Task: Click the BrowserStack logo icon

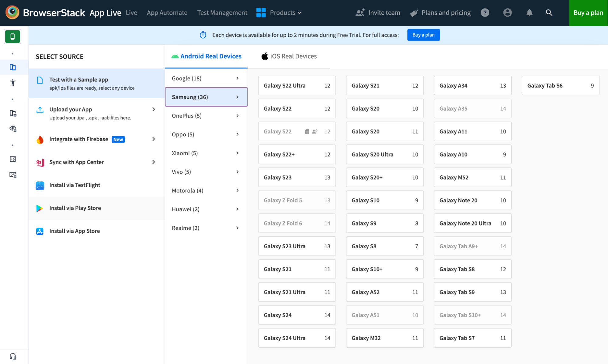Action: pyautogui.click(x=12, y=12)
